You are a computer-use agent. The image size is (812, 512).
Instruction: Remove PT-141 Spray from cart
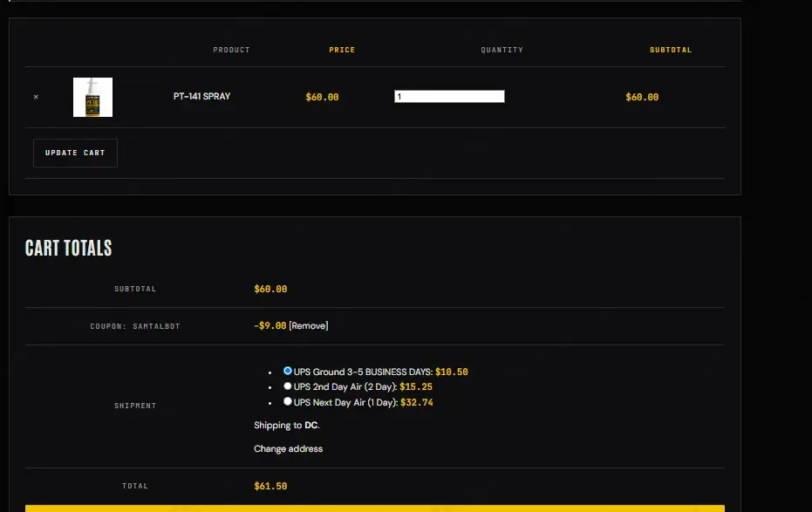coord(36,97)
